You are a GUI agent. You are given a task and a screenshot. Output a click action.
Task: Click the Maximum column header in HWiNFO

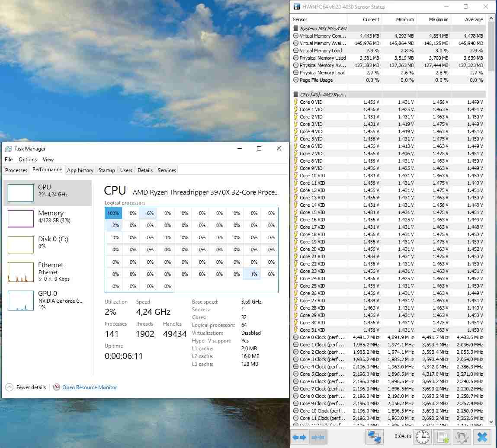(434, 19)
